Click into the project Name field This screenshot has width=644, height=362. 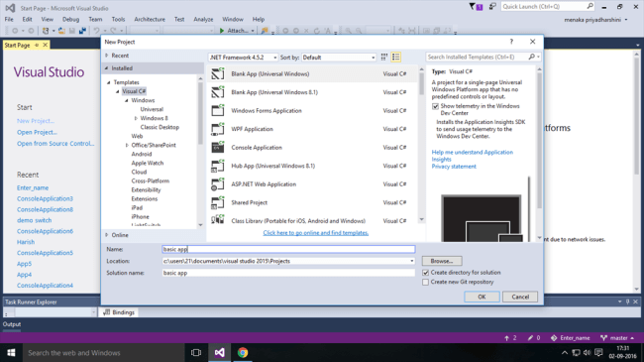288,249
